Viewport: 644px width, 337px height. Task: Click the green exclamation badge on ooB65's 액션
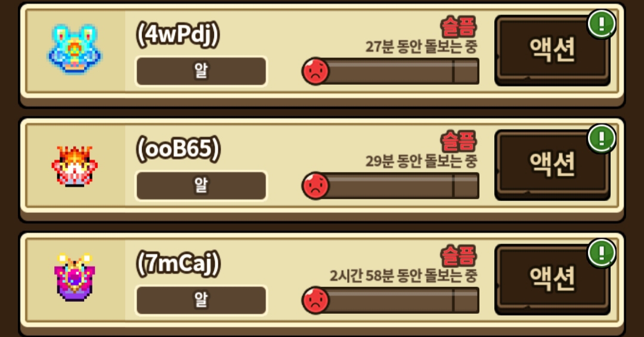point(602,139)
